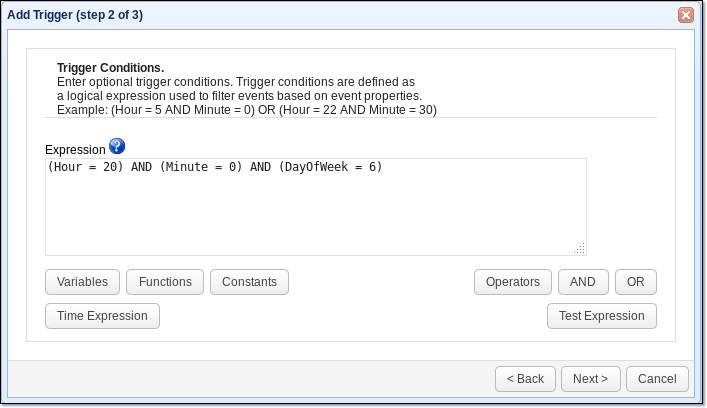Open the Constants list
This screenshot has height=408, width=707.
point(249,282)
